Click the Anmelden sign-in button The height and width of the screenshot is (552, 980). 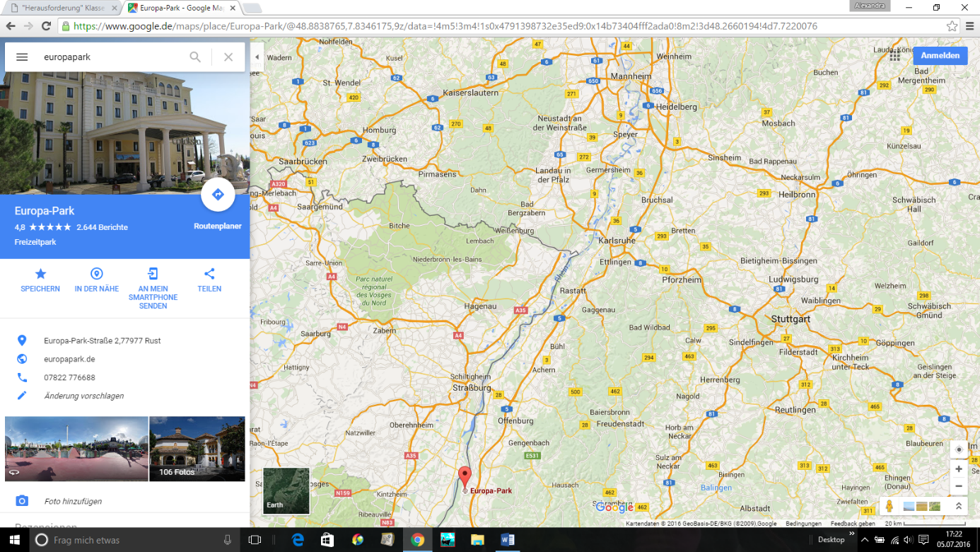click(940, 56)
